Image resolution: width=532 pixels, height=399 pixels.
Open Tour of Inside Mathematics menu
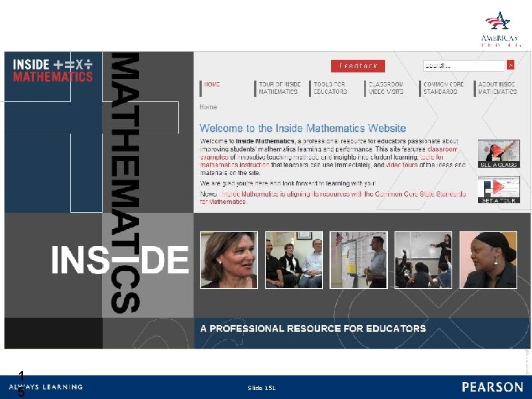(x=279, y=88)
